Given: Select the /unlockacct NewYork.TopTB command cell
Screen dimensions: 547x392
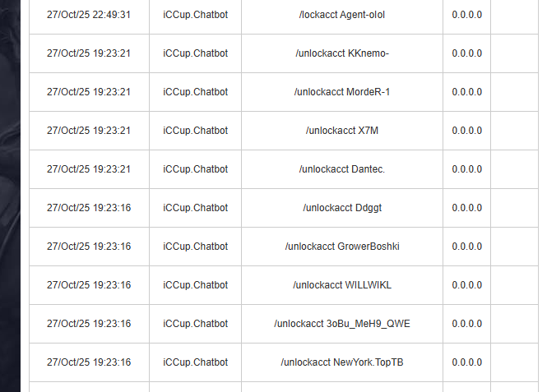Looking at the screenshot, I should (341, 362).
